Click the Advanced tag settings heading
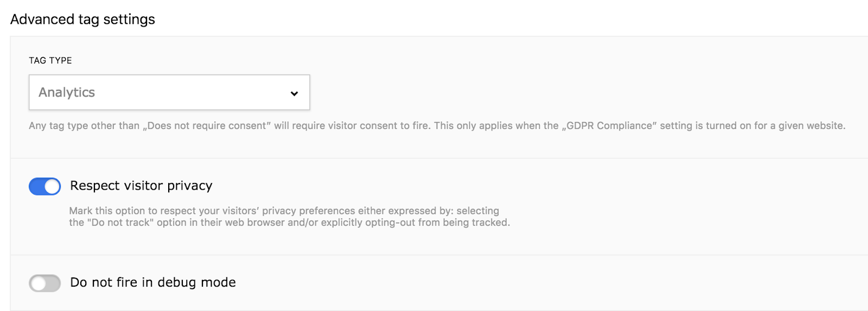The width and height of the screenshot is (868, 311). pos(82,20)
